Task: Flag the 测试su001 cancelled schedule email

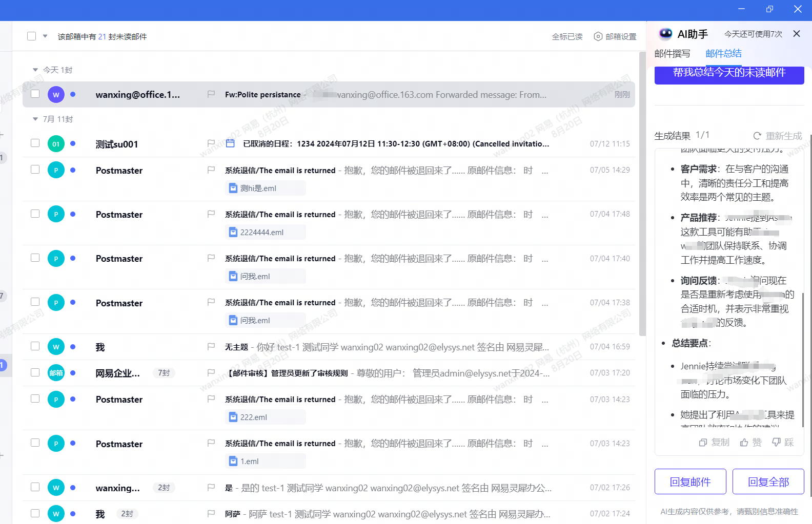Action: click(x=211, y=143)
